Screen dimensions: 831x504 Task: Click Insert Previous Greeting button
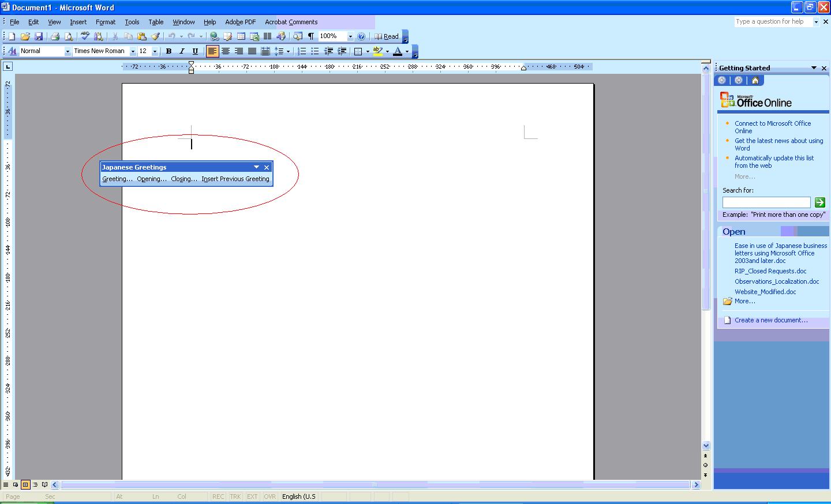(x=235, y=179)
